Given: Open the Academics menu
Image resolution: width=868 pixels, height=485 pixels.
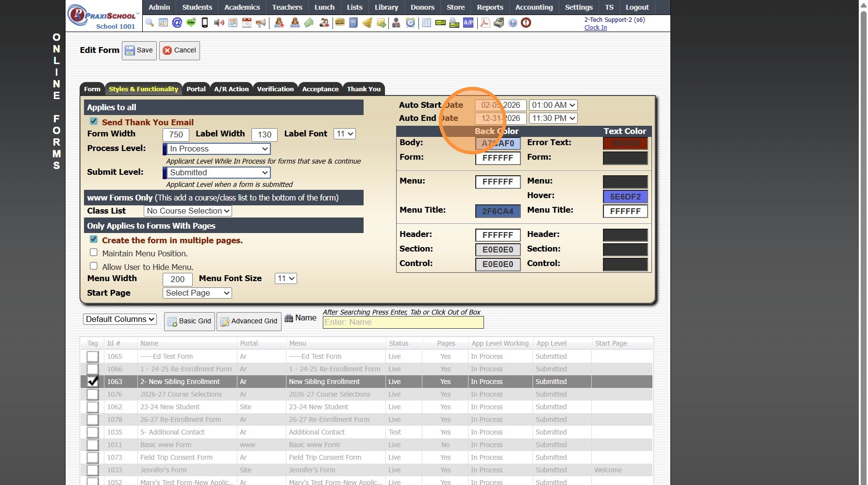Looking at the screenshot, I should click(242, 7).
